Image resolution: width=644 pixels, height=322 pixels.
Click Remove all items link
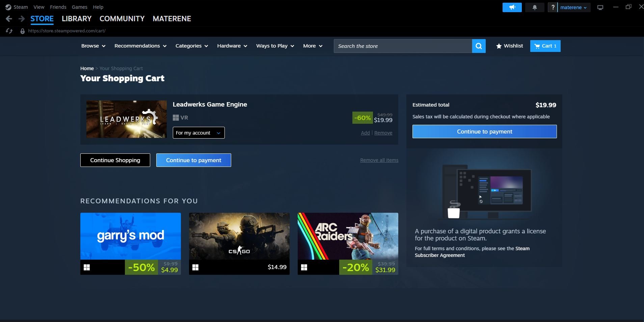click(x=379, y=160)
